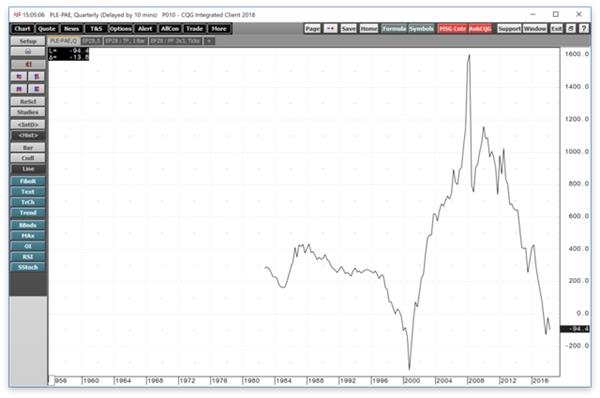The width and height of the screenshot is (600, 398).
Task: Click the lower-right small chart tool icon
Action: (x=37, y=89)
